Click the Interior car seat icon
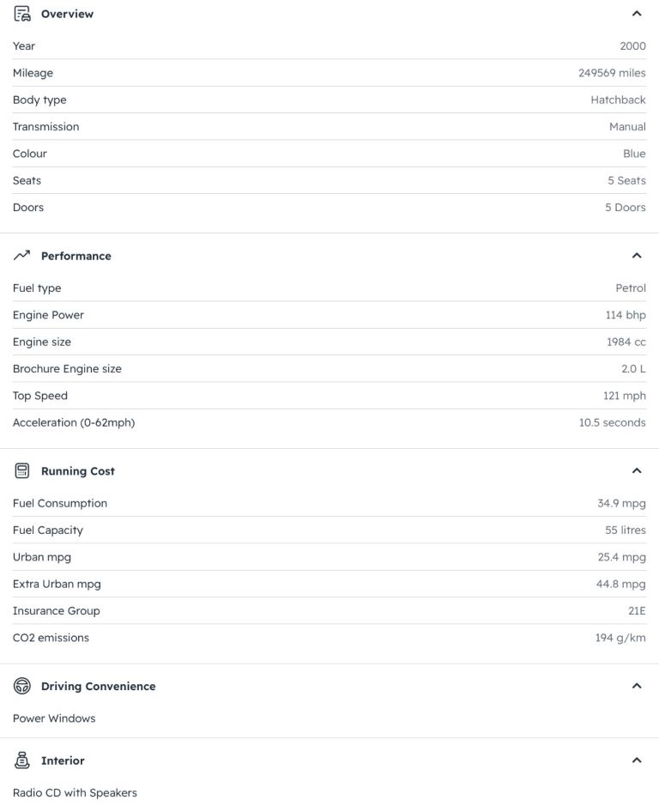 pyautogui.click(x=21, y=760)
